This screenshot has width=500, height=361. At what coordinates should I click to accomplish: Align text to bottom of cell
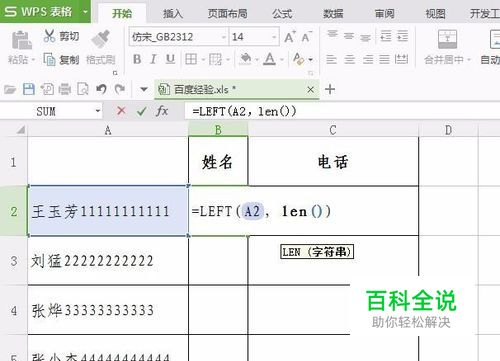(366, 37)
